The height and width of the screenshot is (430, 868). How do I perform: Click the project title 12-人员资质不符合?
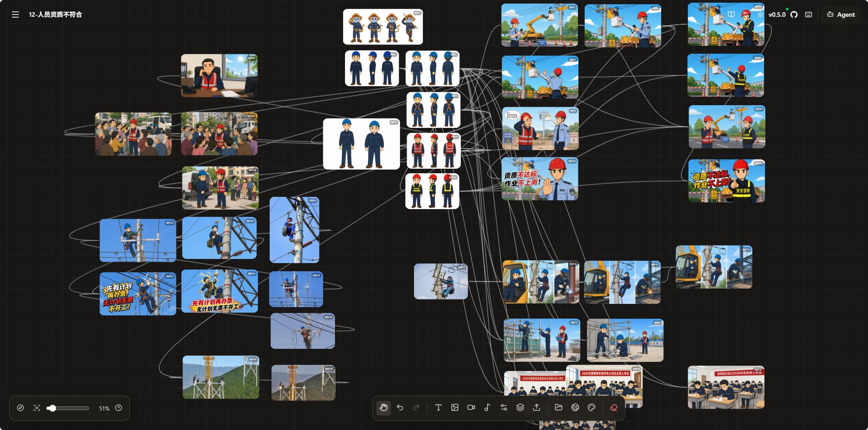tap(55, 15)
